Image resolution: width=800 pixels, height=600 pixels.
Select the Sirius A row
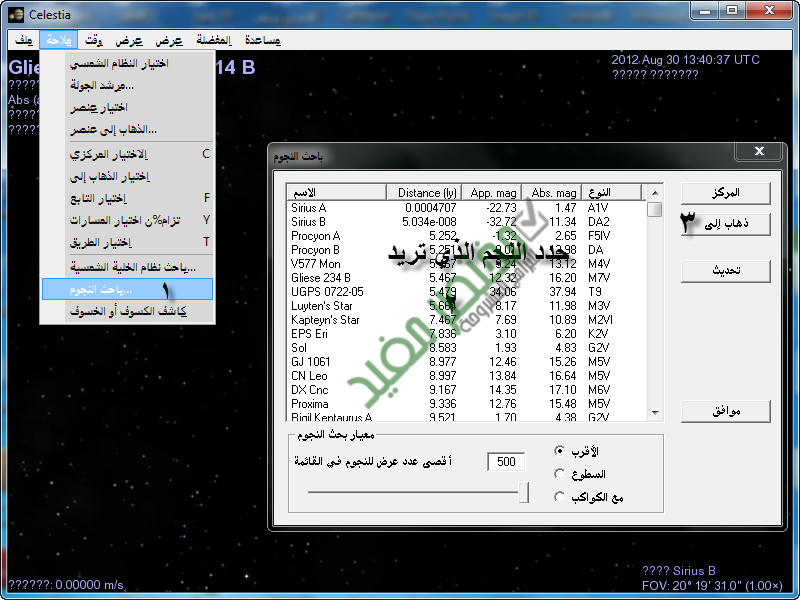(x=466, y=208)
